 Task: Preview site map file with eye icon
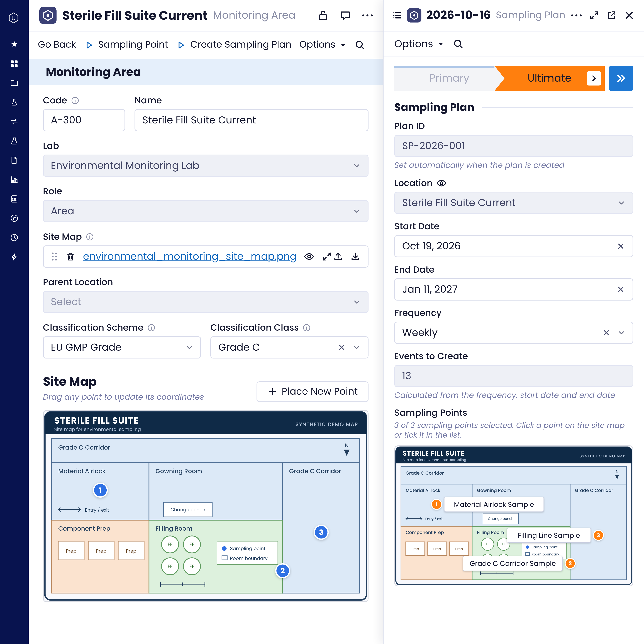tap(309, 256)
